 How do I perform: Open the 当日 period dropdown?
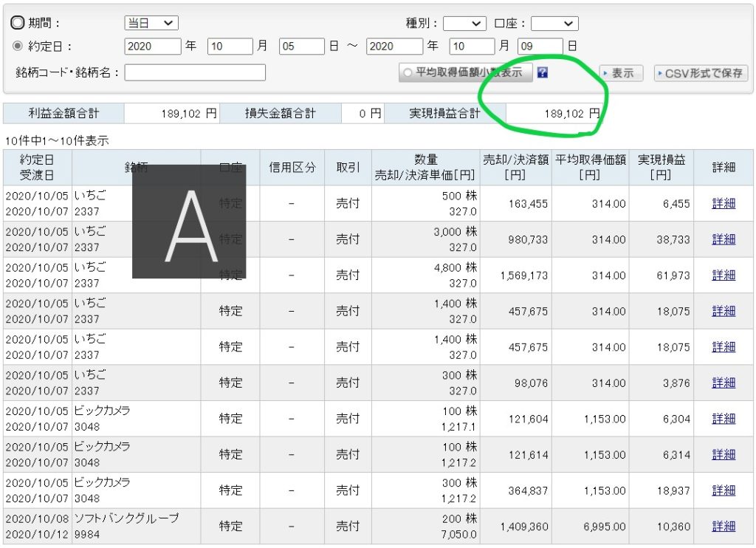[x=151, y=23]
